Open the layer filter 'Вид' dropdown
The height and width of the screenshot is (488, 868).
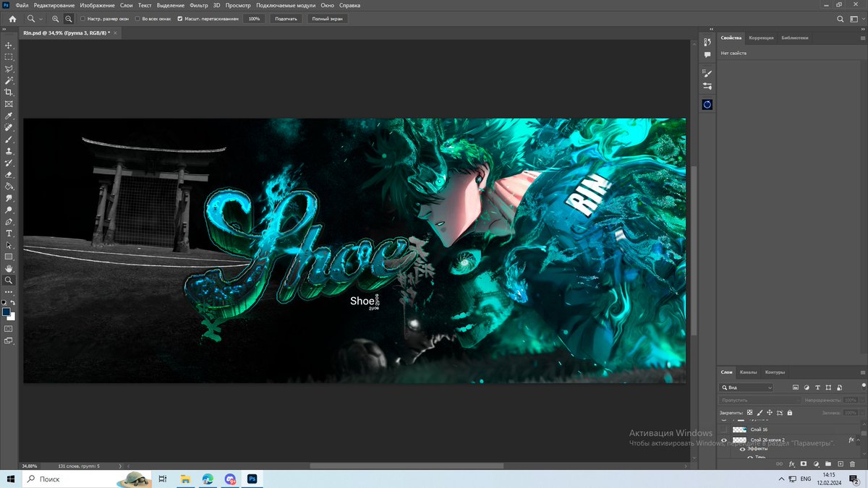click(x=746, y=388)
